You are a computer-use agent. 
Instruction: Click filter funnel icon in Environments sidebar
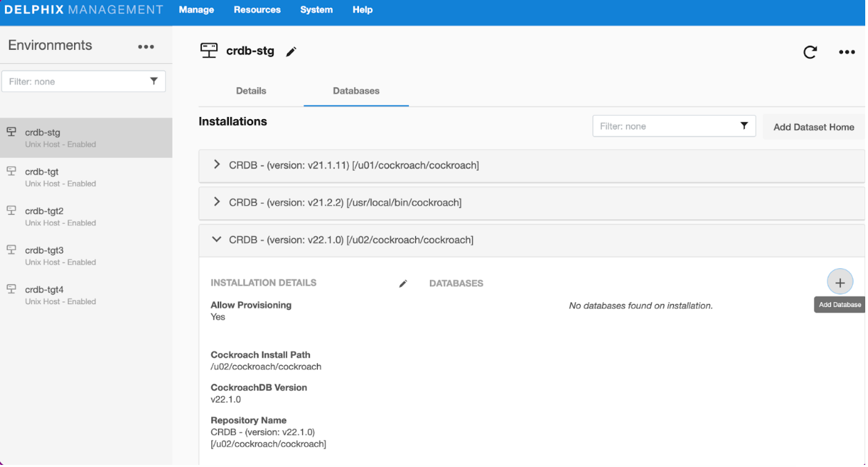pos(154,81)
